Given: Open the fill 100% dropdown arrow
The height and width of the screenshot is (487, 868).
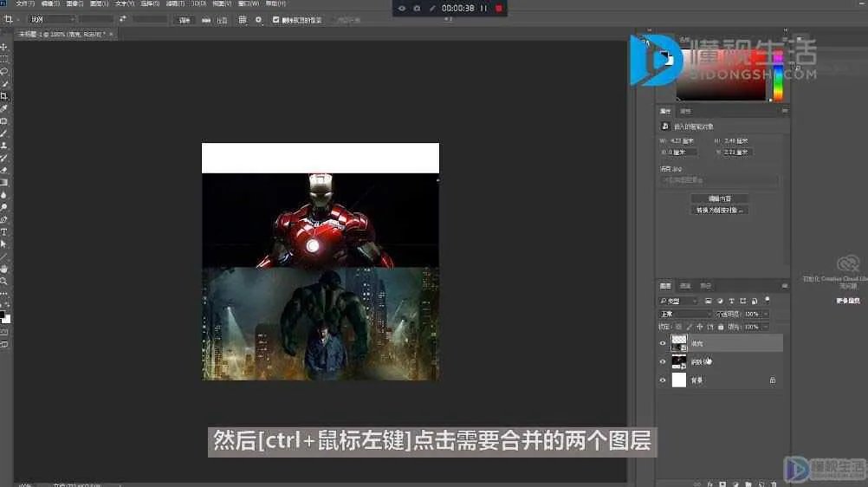Looking at the screenshot, I should 766,327.
